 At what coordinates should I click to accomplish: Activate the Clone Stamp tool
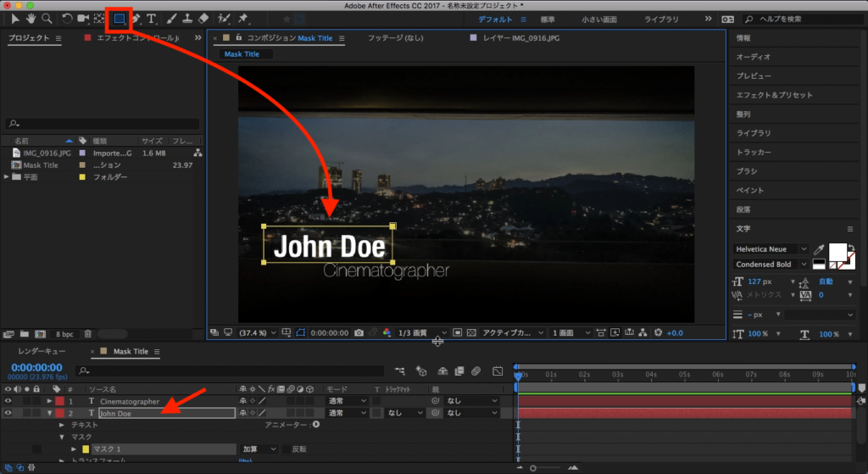186,18
